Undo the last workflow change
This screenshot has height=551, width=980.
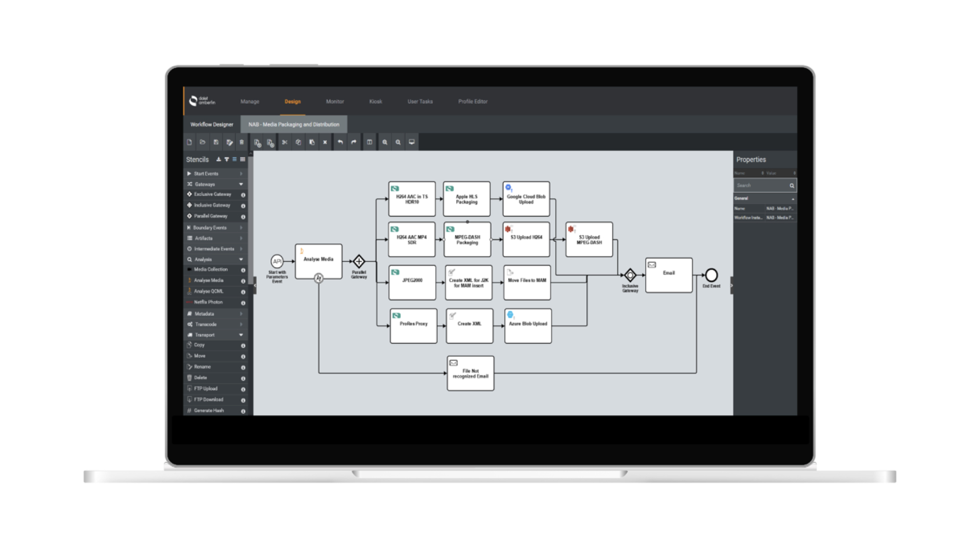pyautogui.click(x=340, y=142)
